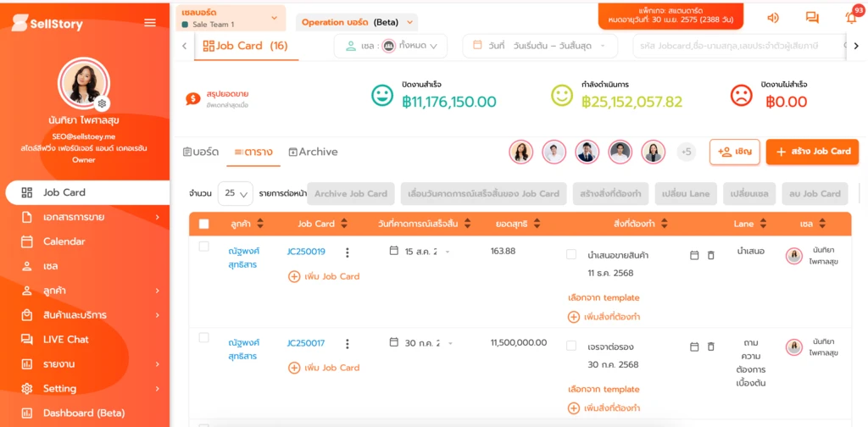
Task: Open notifications bell with 93 badge
Action: 851,17
